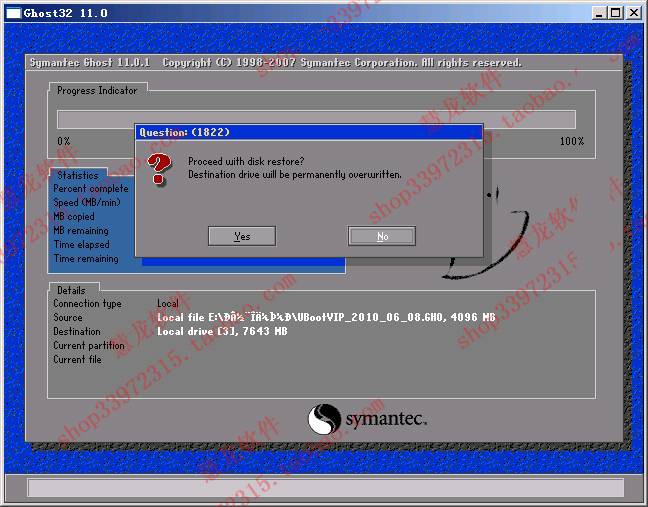Image resolution: width=648 pixels, height=507 pixels.
Task: Click the 0% progress label
Action: (x=64, y=141)
